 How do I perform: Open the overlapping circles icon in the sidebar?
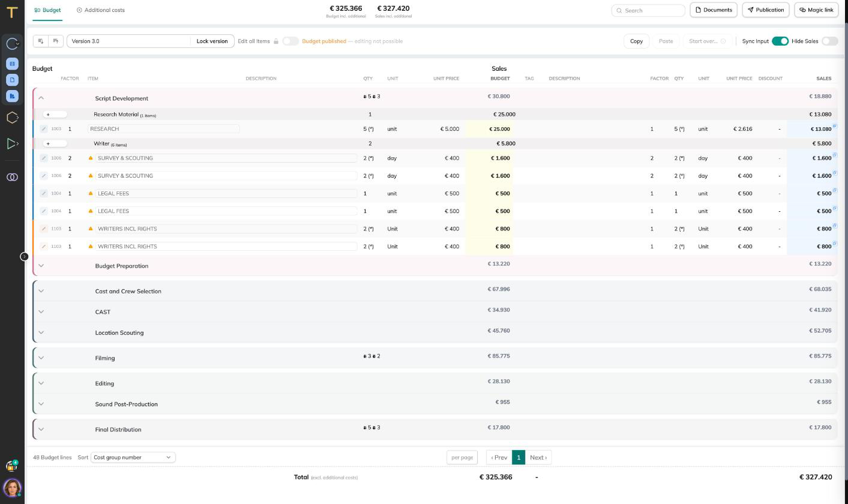[12, 177]
